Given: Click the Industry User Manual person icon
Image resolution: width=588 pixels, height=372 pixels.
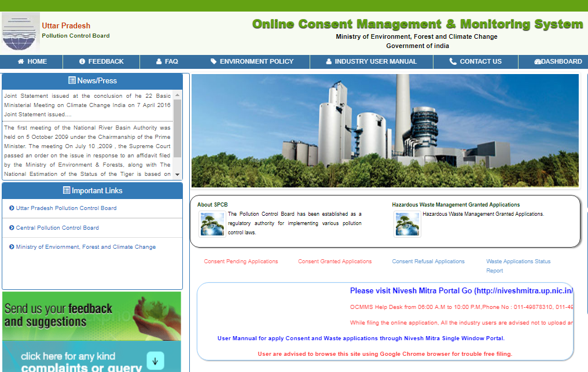Looking at the screenshot, I should pyautogui.click(x=329, y=61).
